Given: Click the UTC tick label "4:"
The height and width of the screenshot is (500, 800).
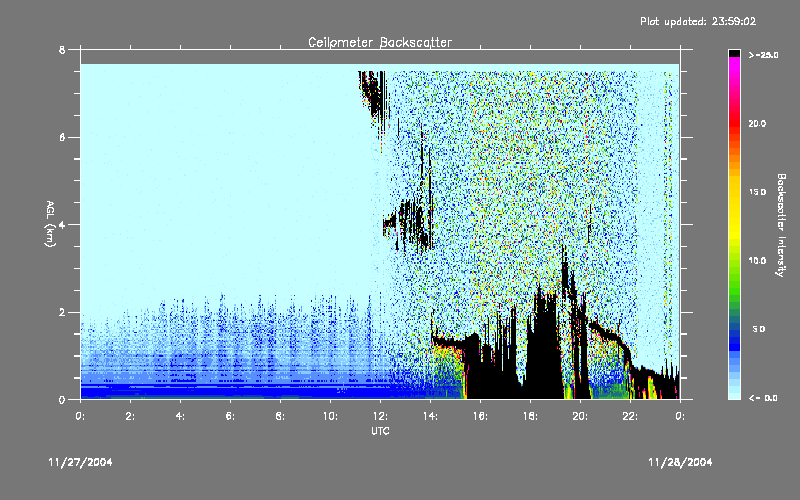Looking at the screenshot, I should click(180, 416).
